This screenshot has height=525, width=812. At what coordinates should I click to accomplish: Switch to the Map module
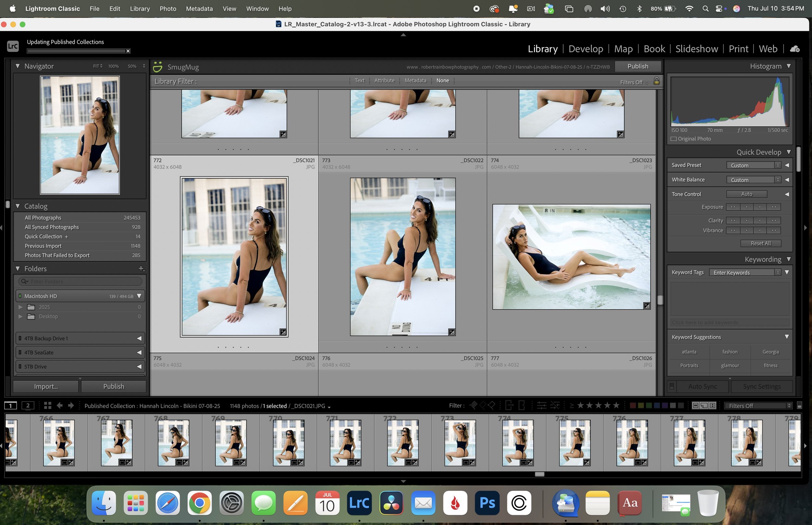click(623, 49)
